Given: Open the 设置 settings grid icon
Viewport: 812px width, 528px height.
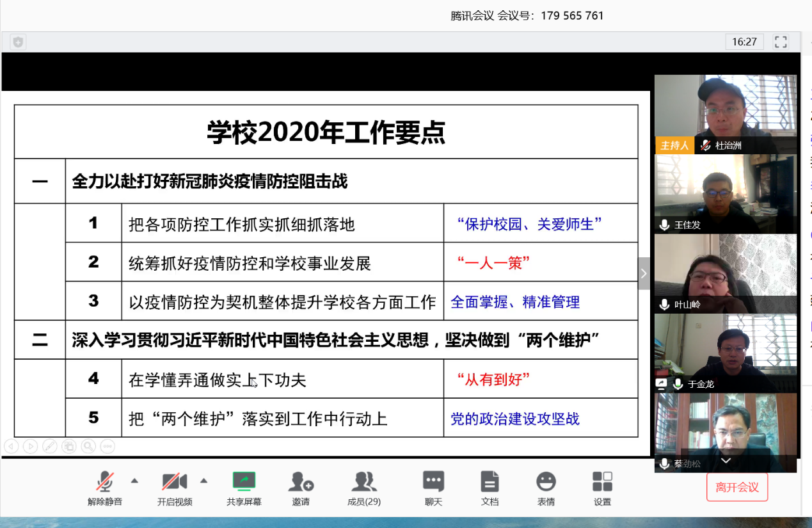Looking at the screenshot, I should 602,482.
